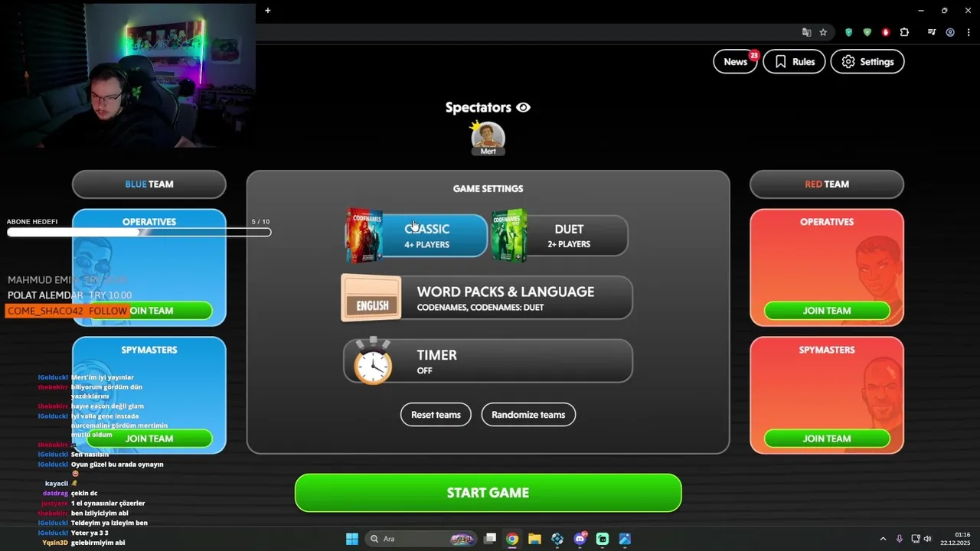The width and height of the screenshot is (980, 551).
Task: Open File Explorer from the taskbar
Action: (534, 539)
